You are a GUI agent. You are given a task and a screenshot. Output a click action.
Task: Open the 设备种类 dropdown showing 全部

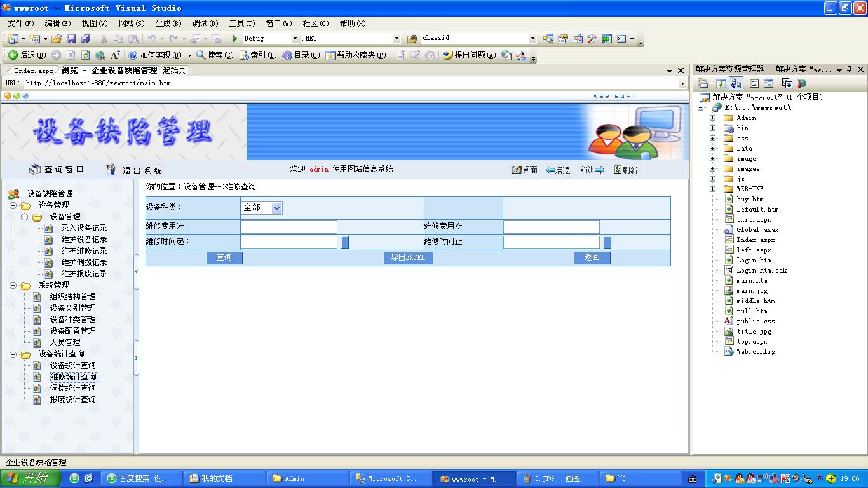point(276,208)
